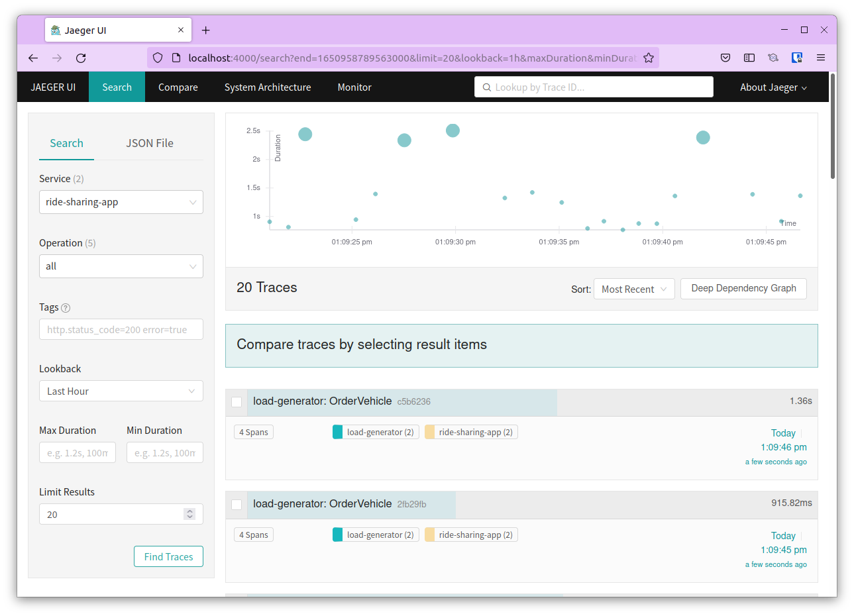This screenshot has width=854, height=616.
Task: Adjust the Limit Results stepper arrows
Action: point(190,514)
